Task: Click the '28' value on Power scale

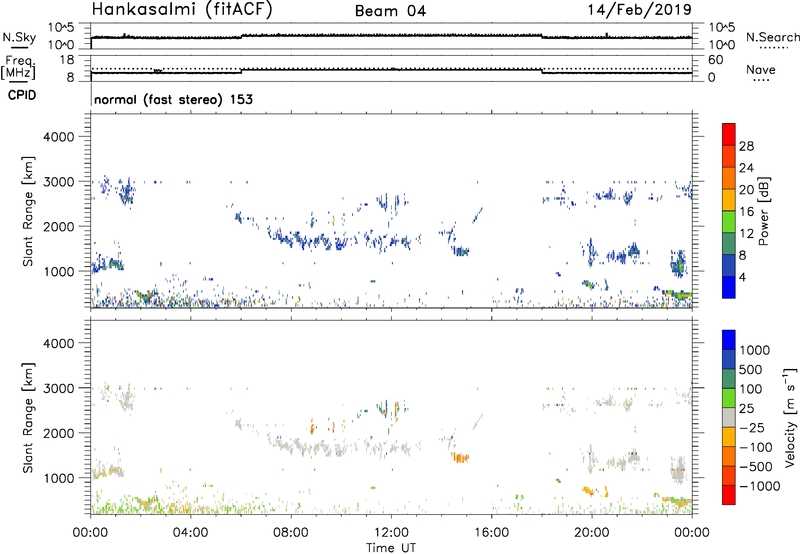Action: [746, 146]
